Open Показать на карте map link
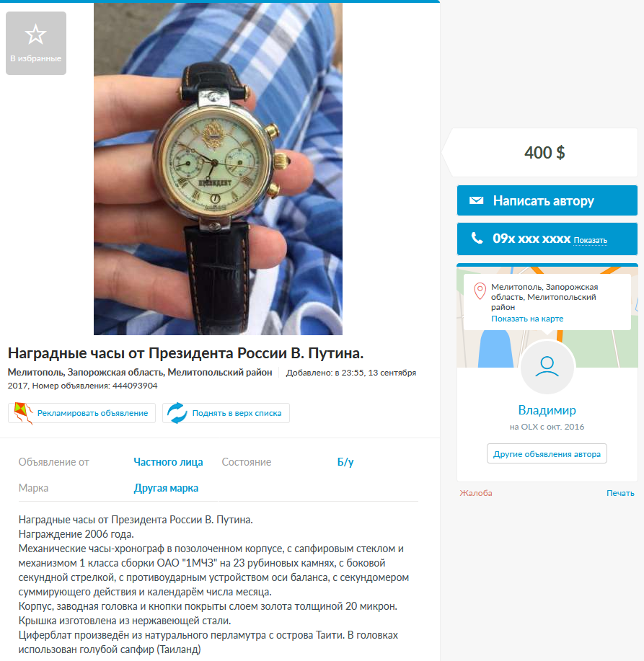644x661 pixels. [x=527, y=319]
